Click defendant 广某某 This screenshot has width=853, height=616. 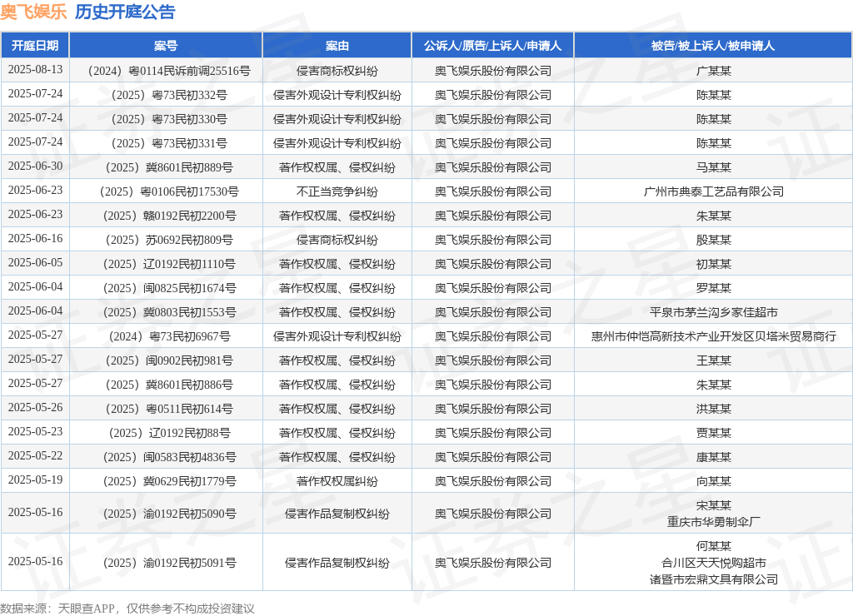tap(714, 71)
